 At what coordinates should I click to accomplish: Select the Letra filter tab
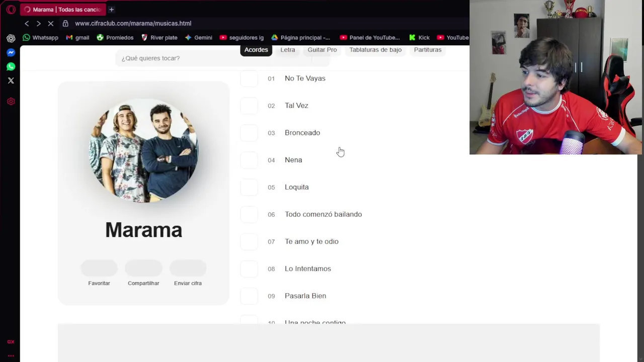(288, 50)
